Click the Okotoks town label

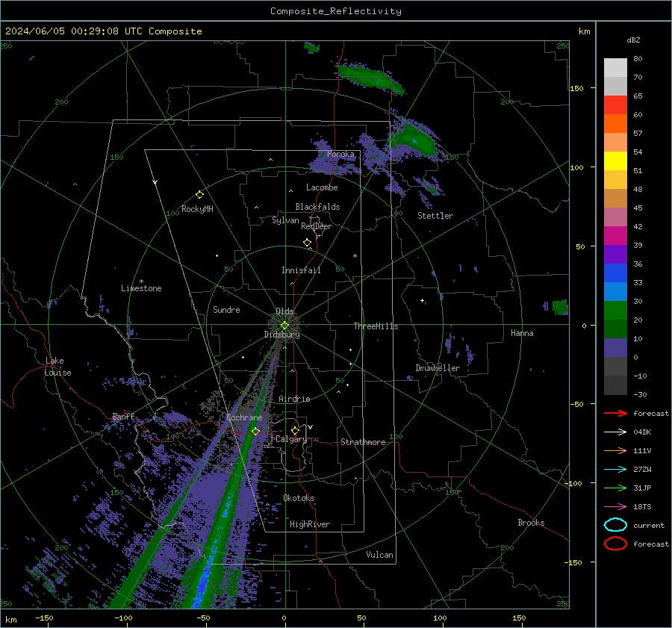tap(299, 497)
